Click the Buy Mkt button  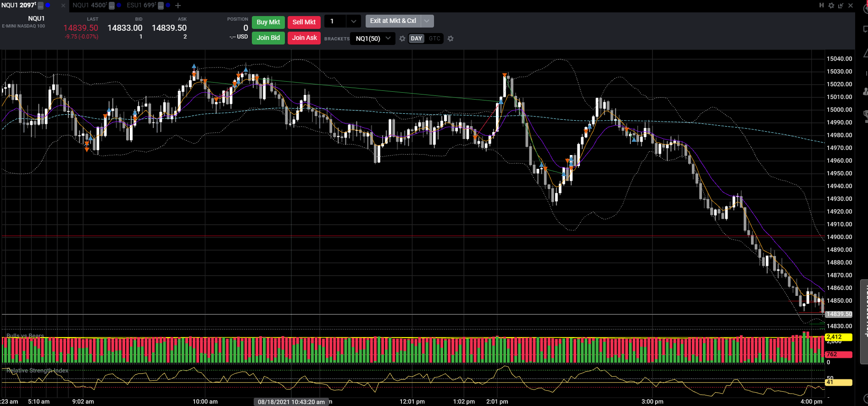(x=268, y=22)
